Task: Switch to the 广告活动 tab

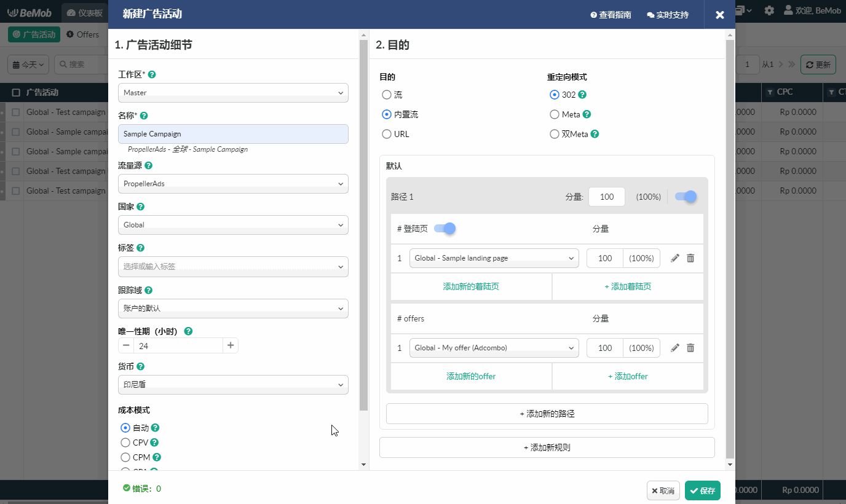Action: click(34, 34)
